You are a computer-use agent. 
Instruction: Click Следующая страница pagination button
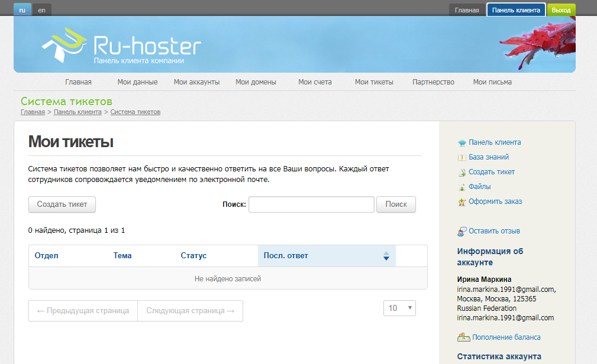[190, 311]
